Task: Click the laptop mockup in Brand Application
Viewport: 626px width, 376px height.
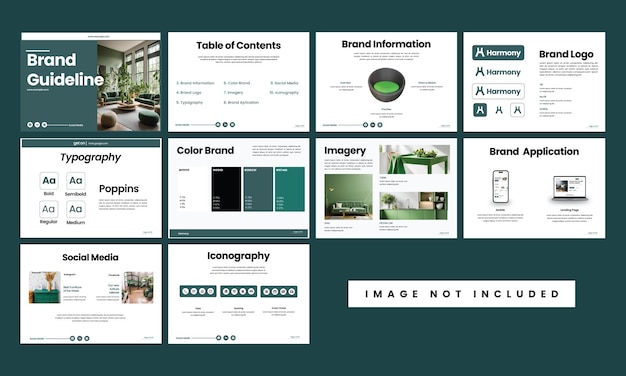Action: (570, 188)
